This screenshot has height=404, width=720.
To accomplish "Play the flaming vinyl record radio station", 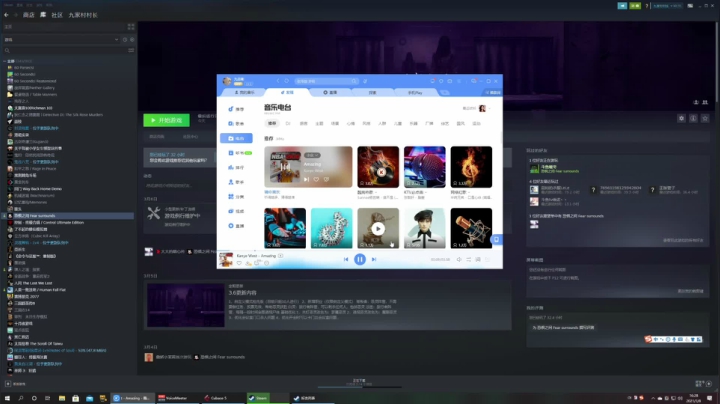I will tap(378, 167).
